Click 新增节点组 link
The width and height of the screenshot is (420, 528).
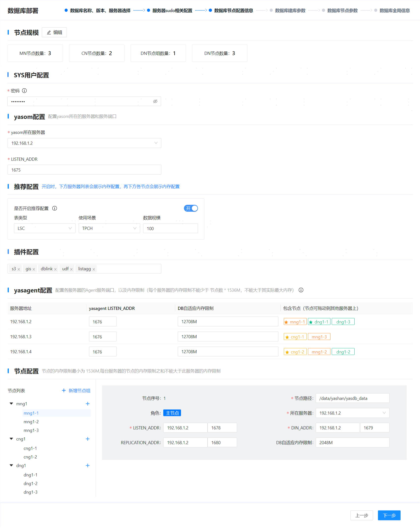(76, 391)
